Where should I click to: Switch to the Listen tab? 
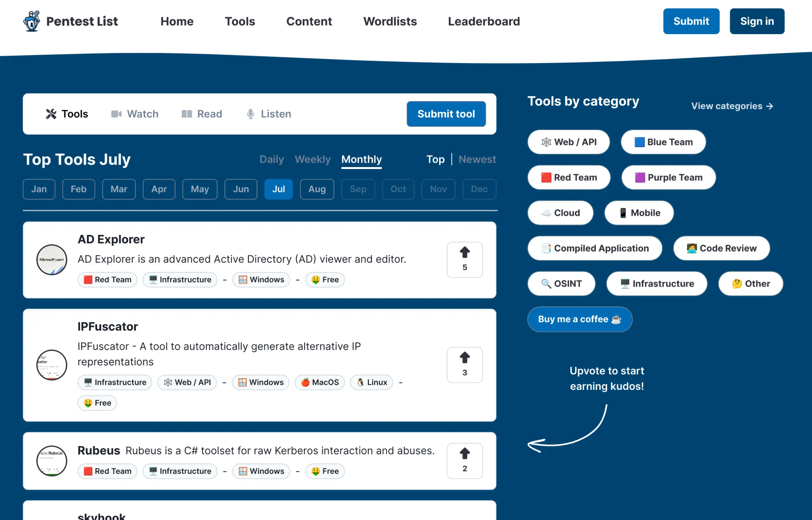(269, 114)
